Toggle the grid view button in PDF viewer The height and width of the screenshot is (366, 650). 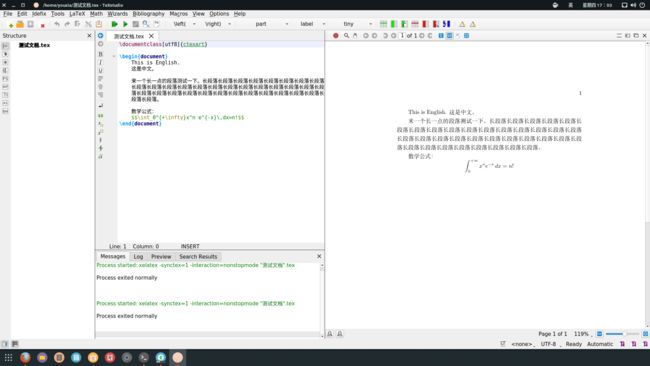click(466, 36)
